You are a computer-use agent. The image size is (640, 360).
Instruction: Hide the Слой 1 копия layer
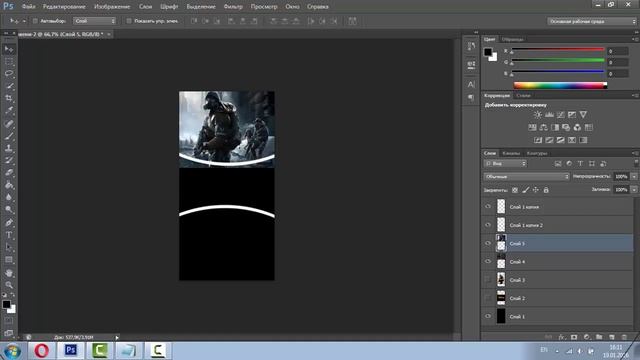pyautogui.click(x=488, y=207)
